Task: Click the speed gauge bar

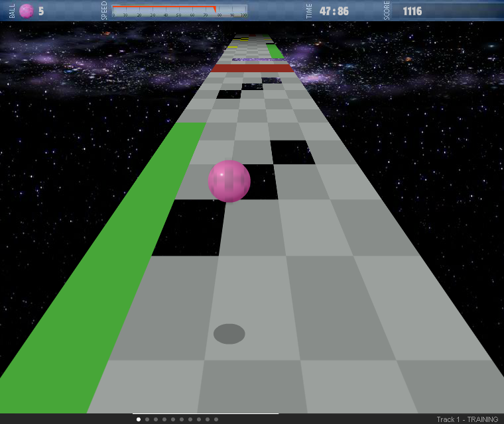Action: [x=180, y=11]
